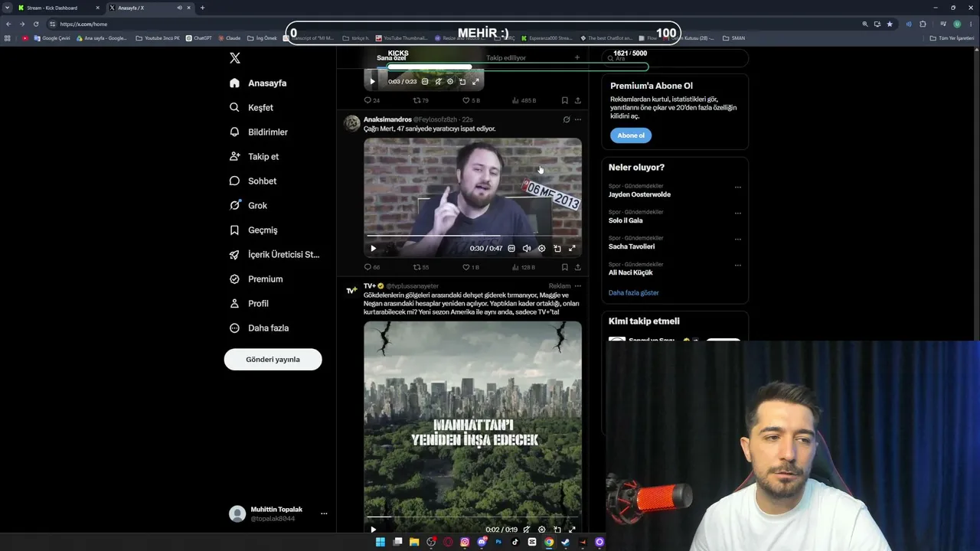Open the Google Çeviri bookmark
The width and height of the screenshot is (980, 551).
(x=52, y=37)
